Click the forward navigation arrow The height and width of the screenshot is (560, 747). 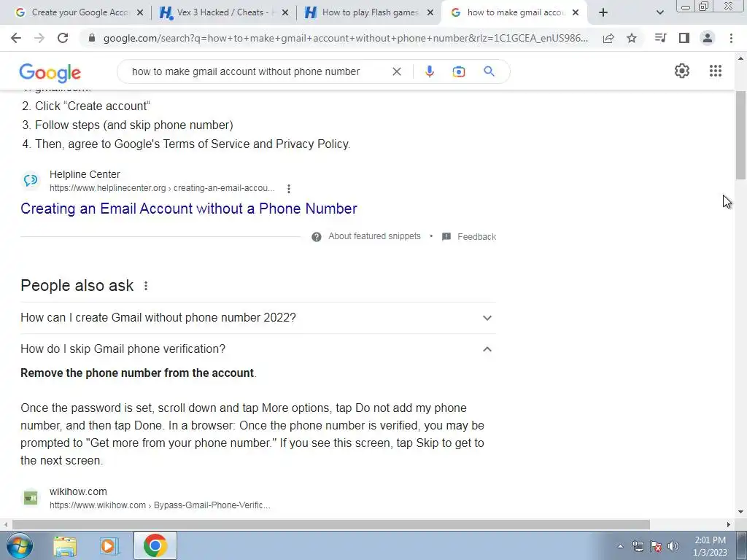[x=39, y=38]
